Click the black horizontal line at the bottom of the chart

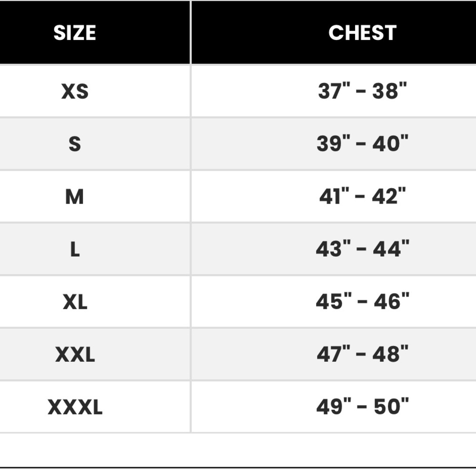pyautogui.click(x=238, y=468)
